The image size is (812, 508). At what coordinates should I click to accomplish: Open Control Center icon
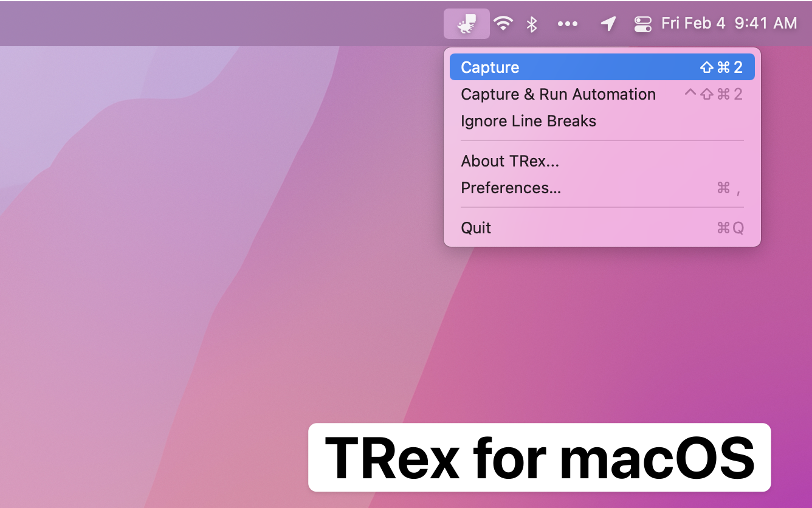pyautogui.click(x=642, y=24)
